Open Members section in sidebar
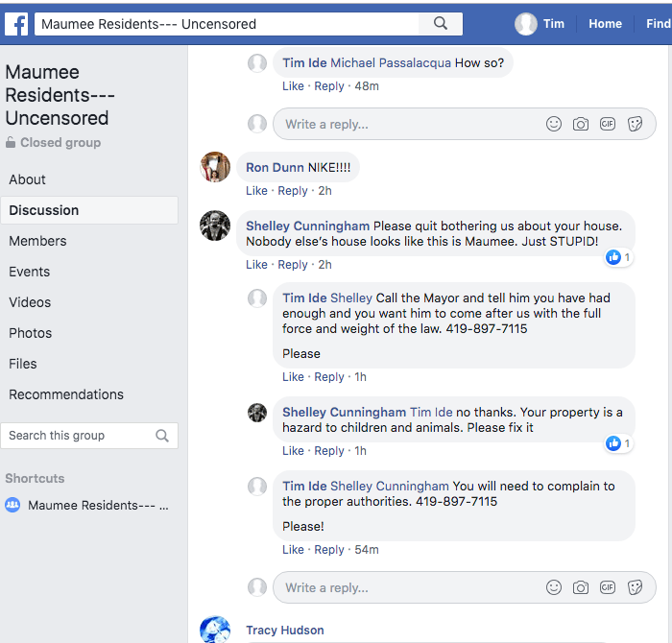The image size is (672, 643). (37, 241)
